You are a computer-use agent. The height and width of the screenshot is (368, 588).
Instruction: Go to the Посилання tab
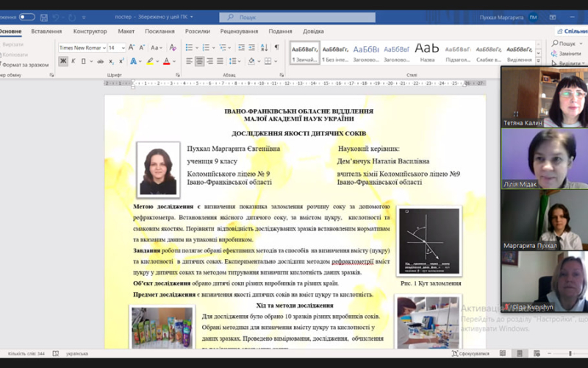coord(159,31)
